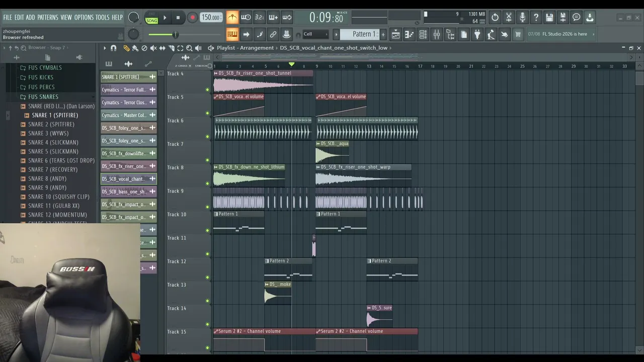Screen dimensions: 644x362
Task: Open the TOOLS menu
Action: point(103,17)
